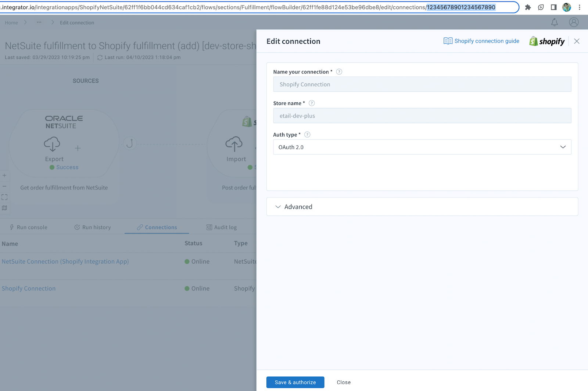Image resolution: width=588 pixels, height=391 pixels.
Task: Click Edit connection breadcrumb text
Action: (x=77, y=23)
